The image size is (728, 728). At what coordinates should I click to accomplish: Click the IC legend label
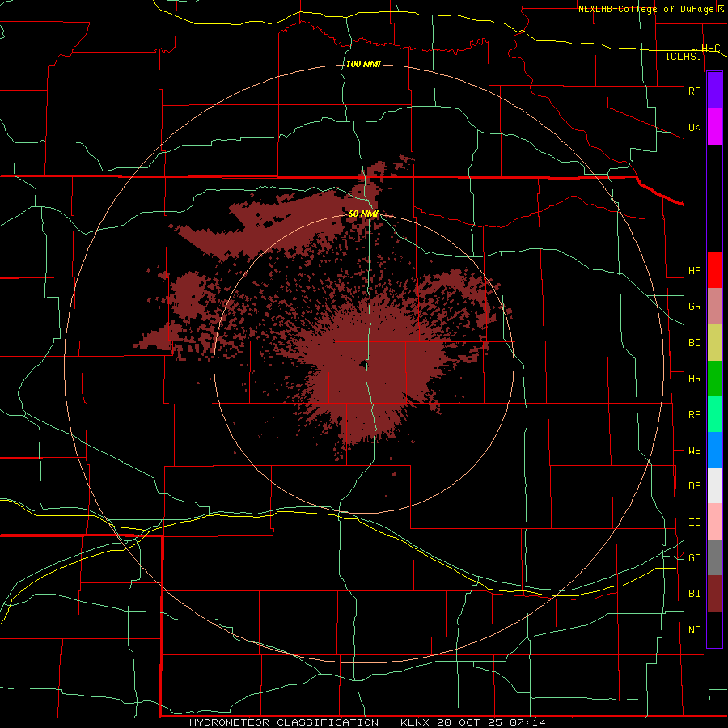tap(694, 523)
